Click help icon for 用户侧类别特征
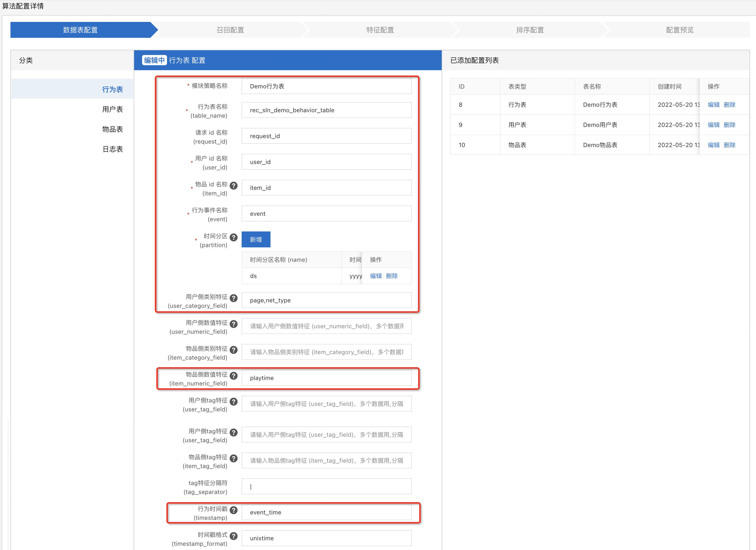This screenshot has height=550, width=756. [234, 298]
